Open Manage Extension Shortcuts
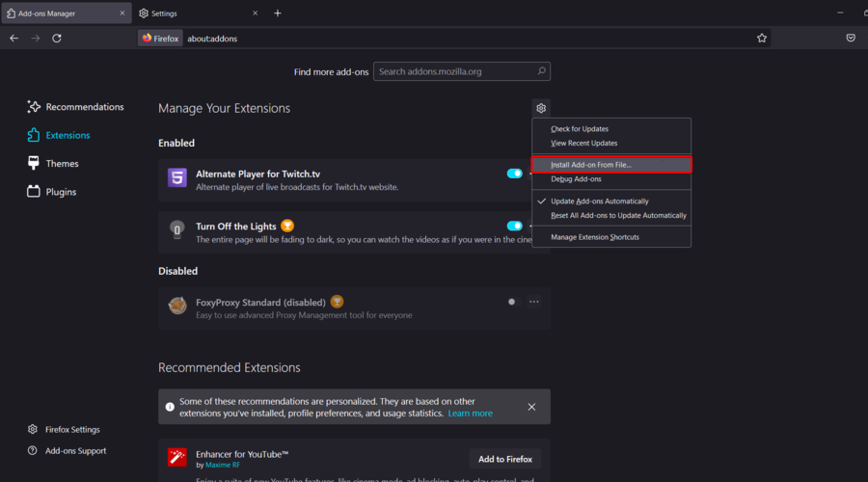 pyautogui.click(x=611, y=237)
